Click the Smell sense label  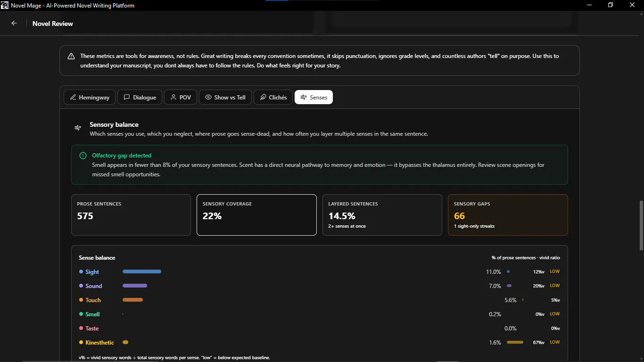[x=92, y=314]
